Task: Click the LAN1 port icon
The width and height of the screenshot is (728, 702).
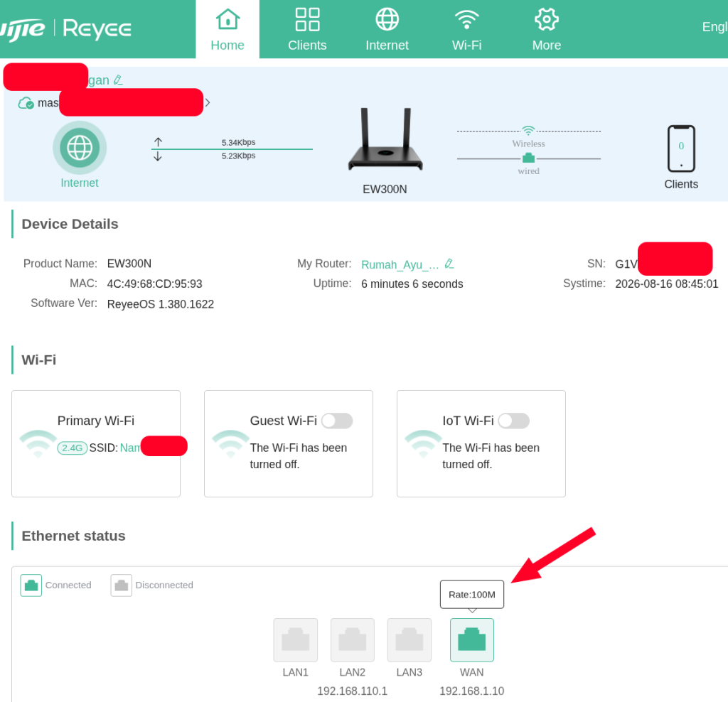Action: point(295,639)
